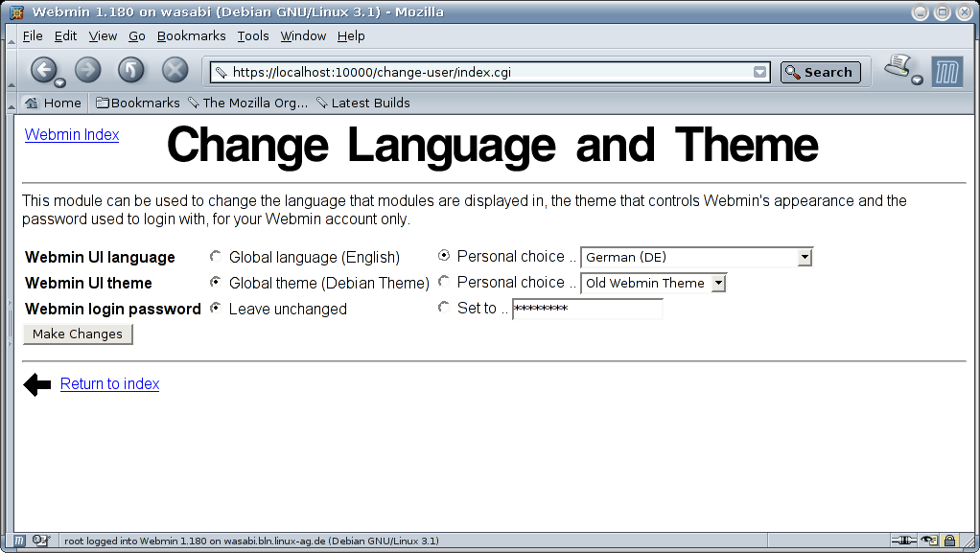Open the Tools menu
The height and width of the screenshot is (553, 980).
coord(253,35)
